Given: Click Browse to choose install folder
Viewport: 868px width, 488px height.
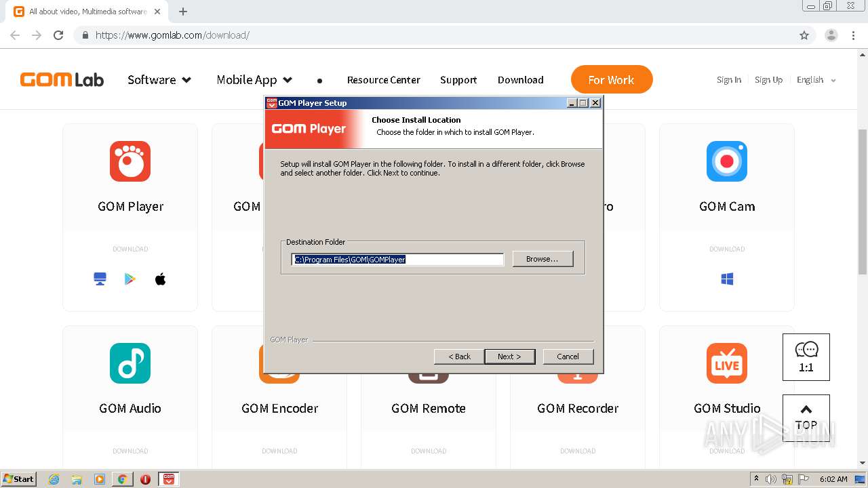Looking at the screenshot, I should pos(542,259).
